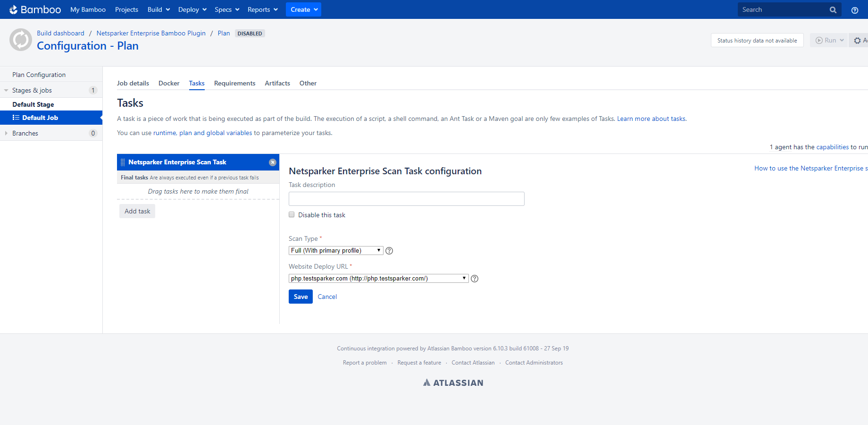Open the Website Deploy URL dropdown
The width and height of the screenshot is (868, 425).
click(378, 279)
